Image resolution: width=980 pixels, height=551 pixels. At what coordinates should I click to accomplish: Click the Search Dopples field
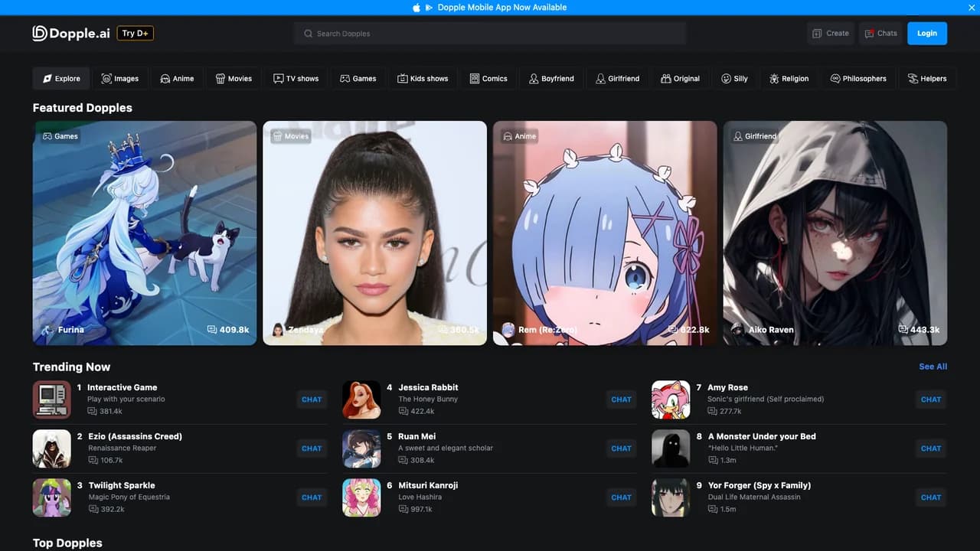(490, 34)
